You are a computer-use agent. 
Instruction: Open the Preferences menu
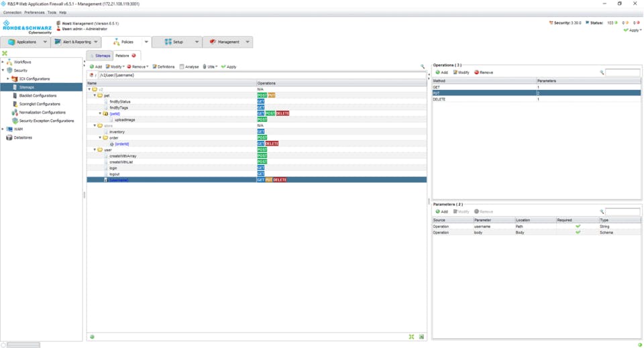34,12
